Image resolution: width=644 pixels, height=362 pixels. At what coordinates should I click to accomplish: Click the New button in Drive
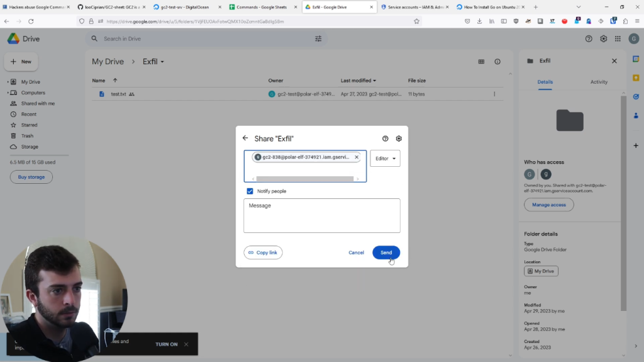[x=21, y=62]
